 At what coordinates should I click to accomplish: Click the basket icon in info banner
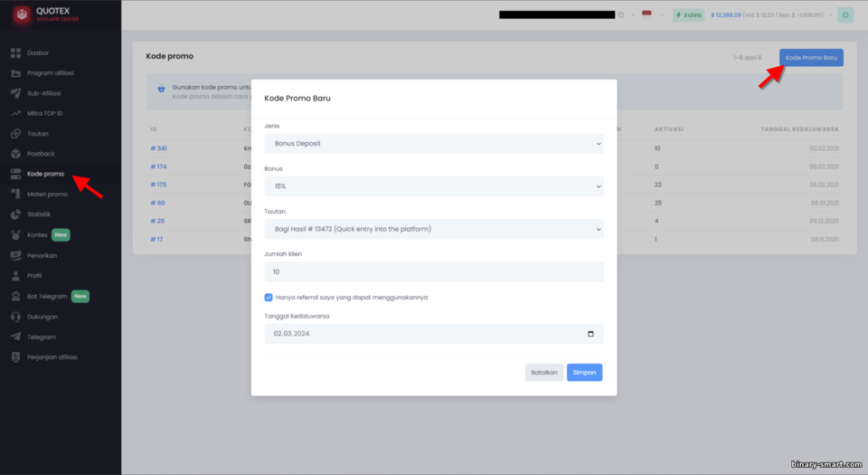161,89
